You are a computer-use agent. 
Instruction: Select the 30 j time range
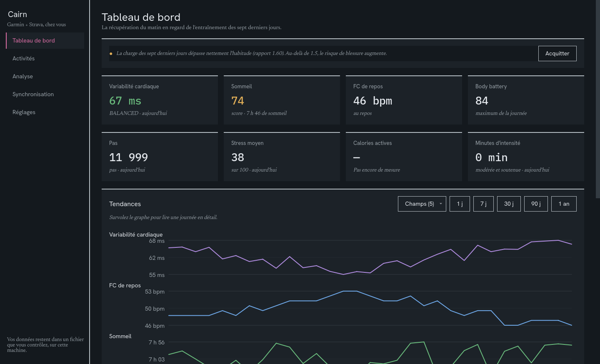(x=509, y=204)
